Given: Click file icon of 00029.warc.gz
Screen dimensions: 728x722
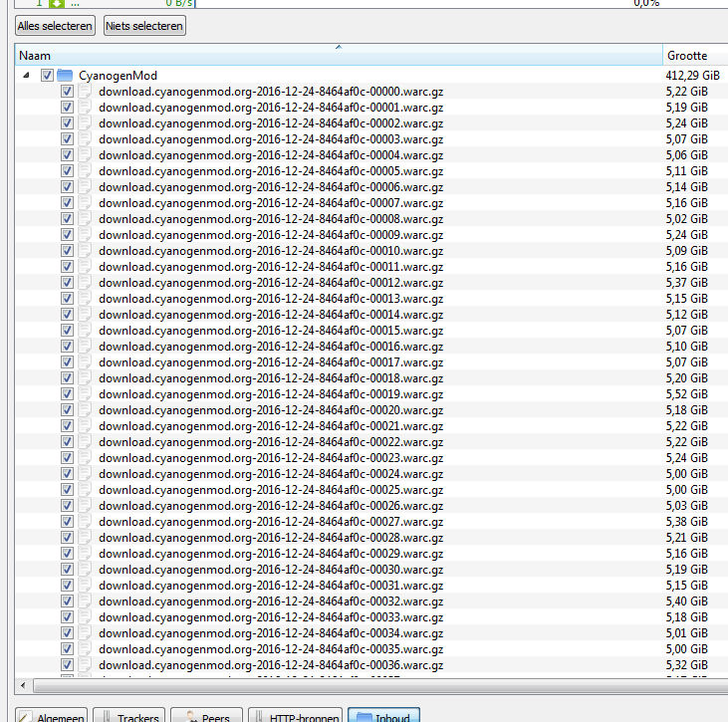Looking at the screenshot, I should tap(85, 554).
